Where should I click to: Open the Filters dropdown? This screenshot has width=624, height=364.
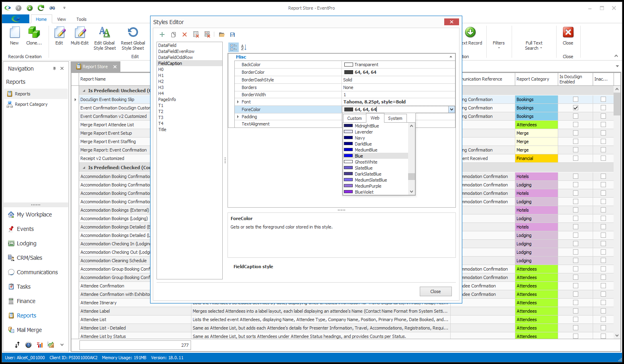point(499,45)
